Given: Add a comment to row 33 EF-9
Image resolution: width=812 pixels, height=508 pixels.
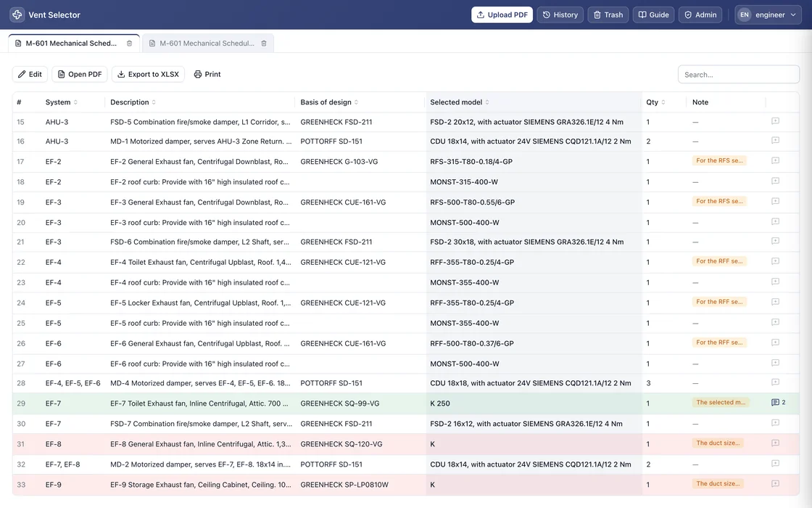Looking at the screenshot, I should tap(775, 483).
